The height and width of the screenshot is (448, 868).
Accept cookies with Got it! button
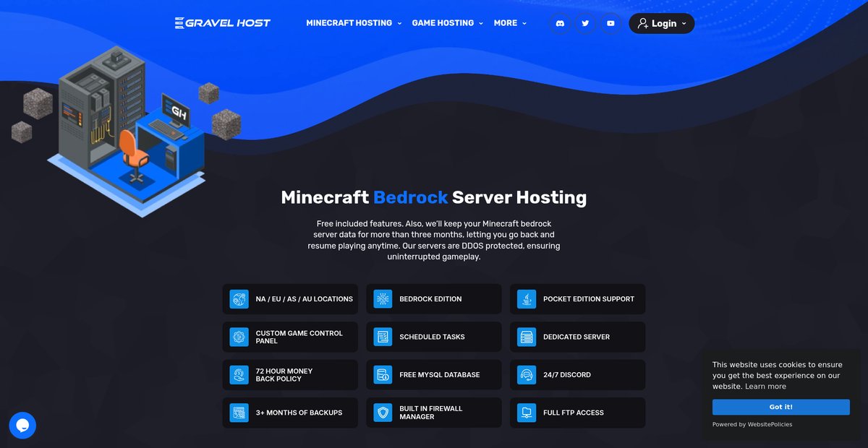pos(780,407)
